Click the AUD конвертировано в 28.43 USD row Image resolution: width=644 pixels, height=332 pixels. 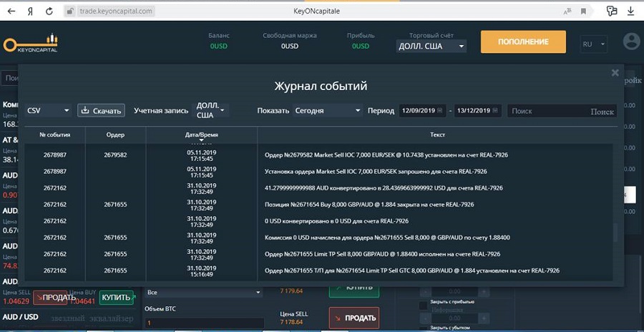tap(318, 187)
